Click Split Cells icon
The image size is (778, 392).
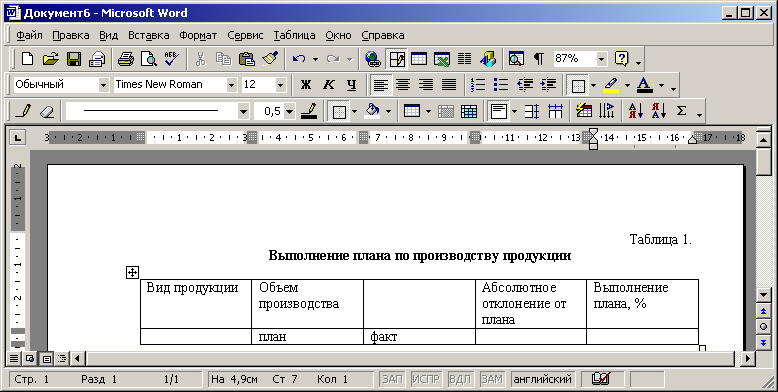tap(469, 111)
